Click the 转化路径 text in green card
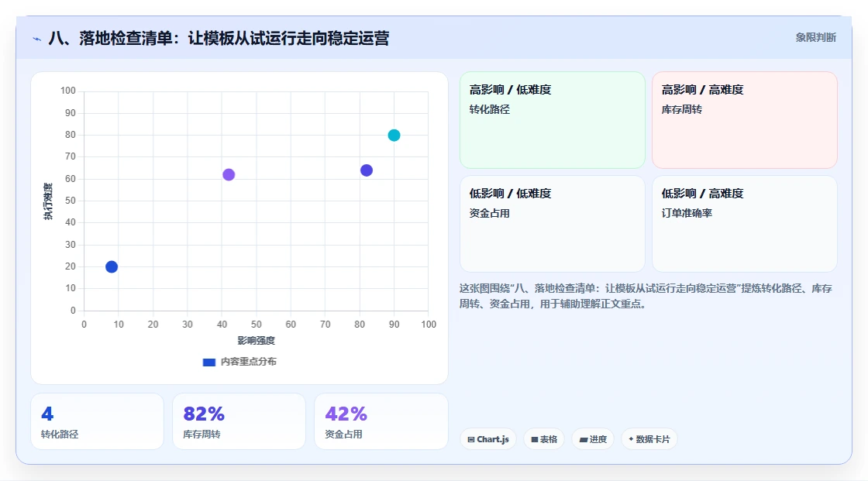Viewport: 868px width, 481px height. pyautogui.click(x=489, y=109)
